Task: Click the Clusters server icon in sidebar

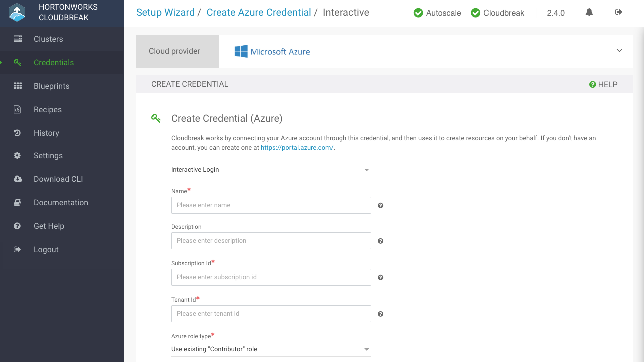Action: click(18, 39)
